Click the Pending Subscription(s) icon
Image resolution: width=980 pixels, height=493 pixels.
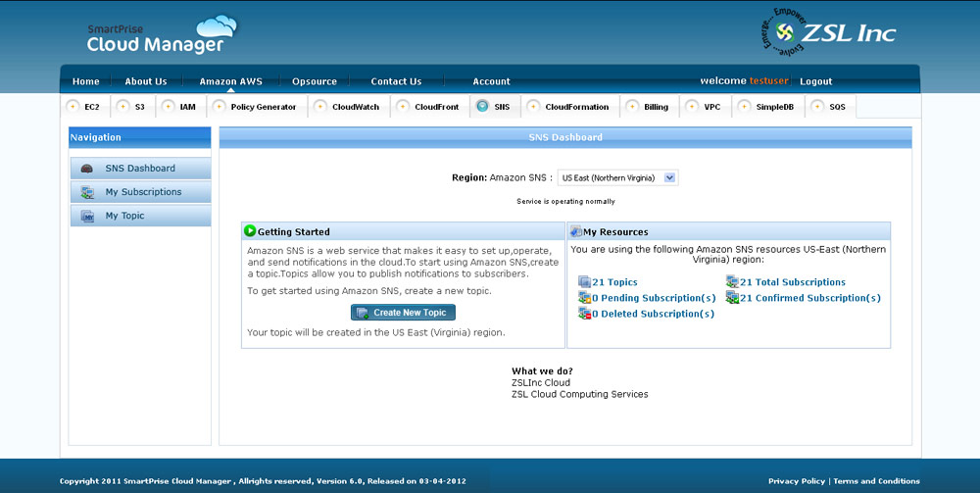[584, 298]
